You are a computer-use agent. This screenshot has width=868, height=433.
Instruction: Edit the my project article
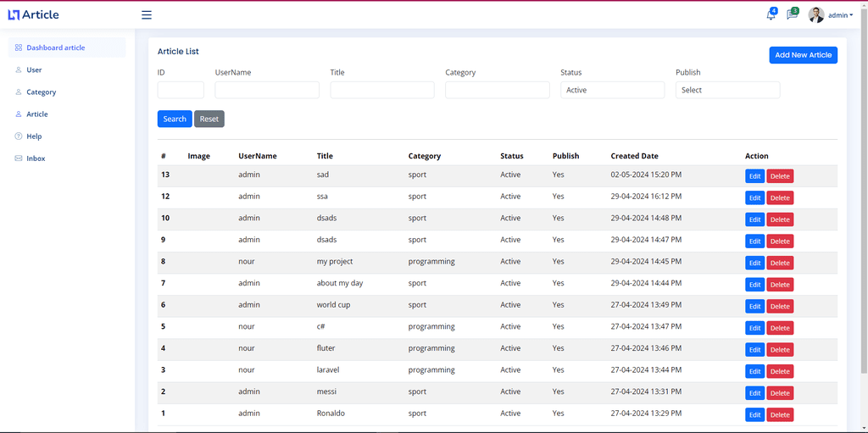[755, 263]
